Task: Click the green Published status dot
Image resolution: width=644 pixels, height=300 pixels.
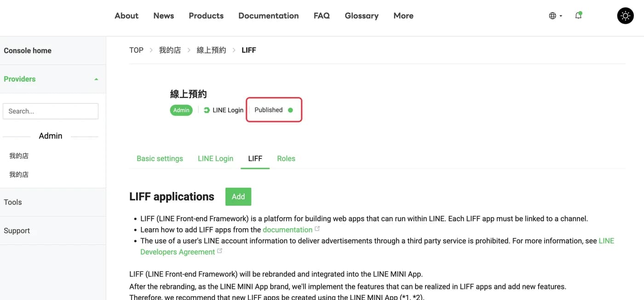Action: [x=290, y=110]
